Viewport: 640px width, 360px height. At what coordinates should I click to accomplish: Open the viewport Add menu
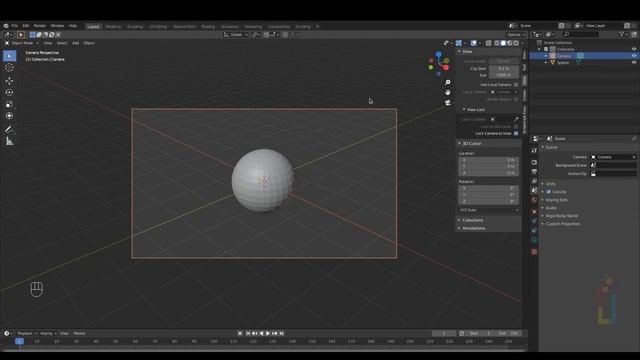76,43
